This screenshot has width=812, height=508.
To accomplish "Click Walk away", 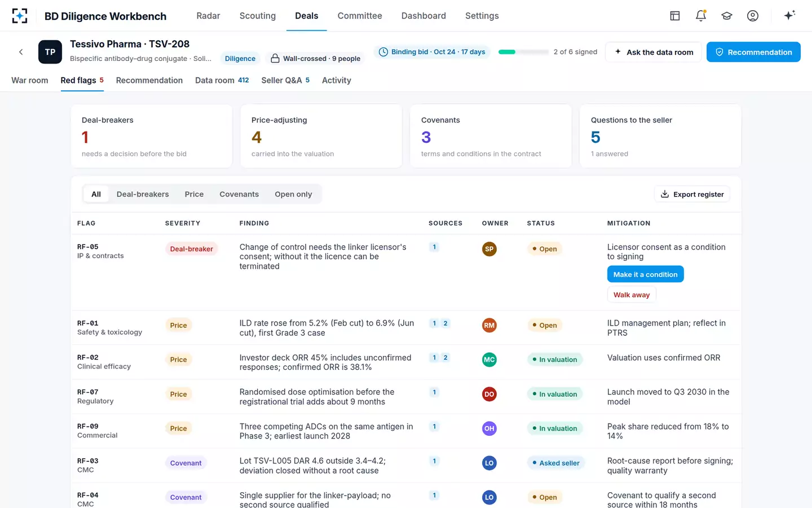I will point(632,295).
